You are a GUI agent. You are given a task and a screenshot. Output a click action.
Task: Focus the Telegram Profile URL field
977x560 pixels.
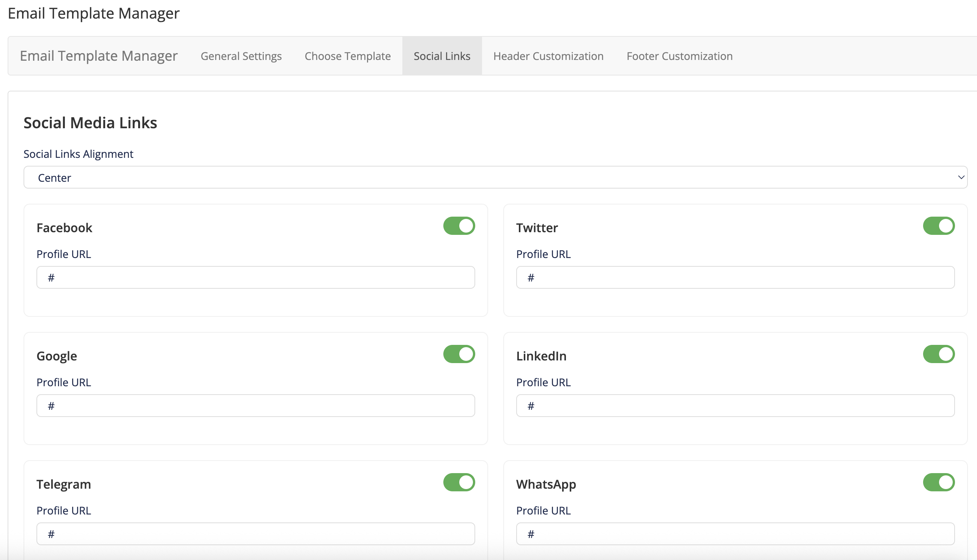click(x=255, y=533)
